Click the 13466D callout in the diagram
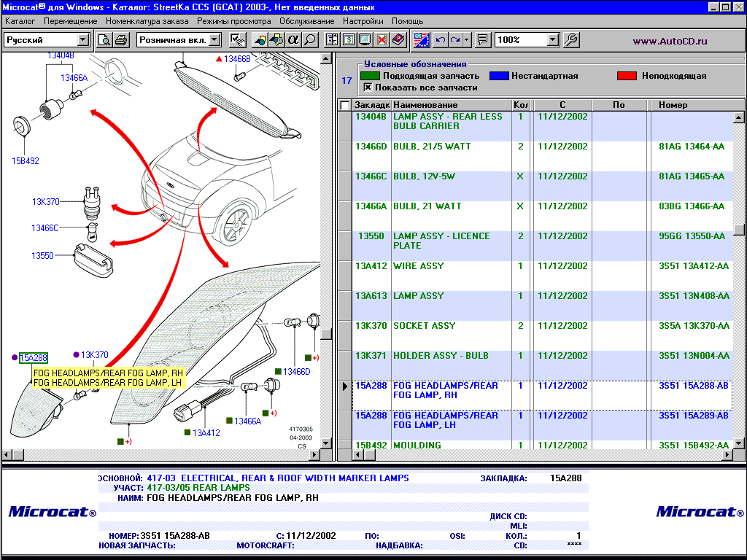The height and width of the screenshot is (560, 747). [296, 372]
